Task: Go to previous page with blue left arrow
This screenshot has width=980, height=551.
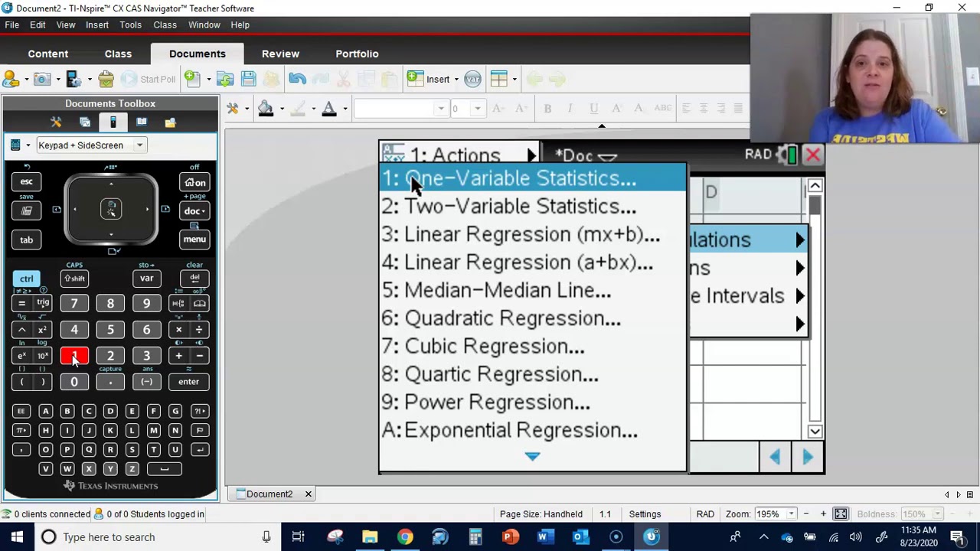Action: tap(775, 457)
